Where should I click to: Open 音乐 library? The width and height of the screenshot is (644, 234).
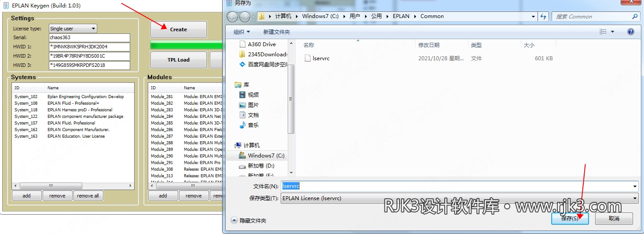(x=249, y=125)
